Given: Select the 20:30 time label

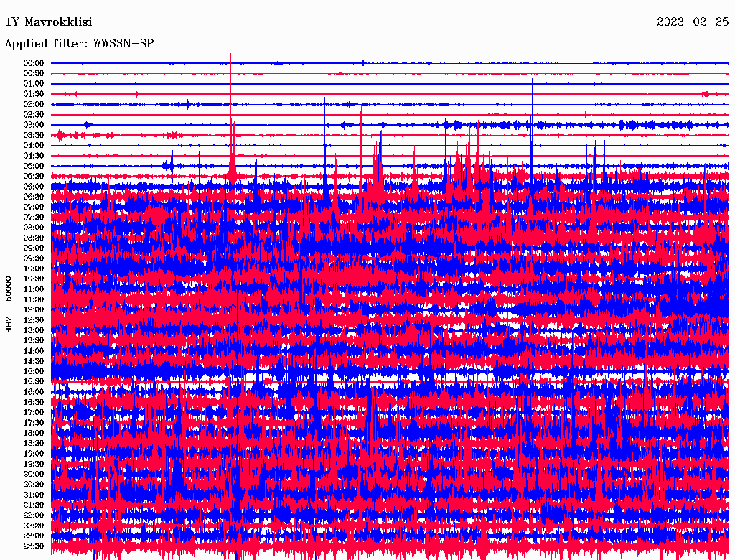Looking at the screenshot, I should [x=34, y=485].
